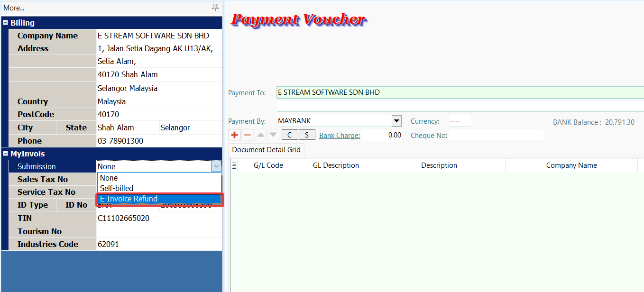The image size is (644, 292).
Task: Click the grid column chooser icon
Action: (234, 165)
